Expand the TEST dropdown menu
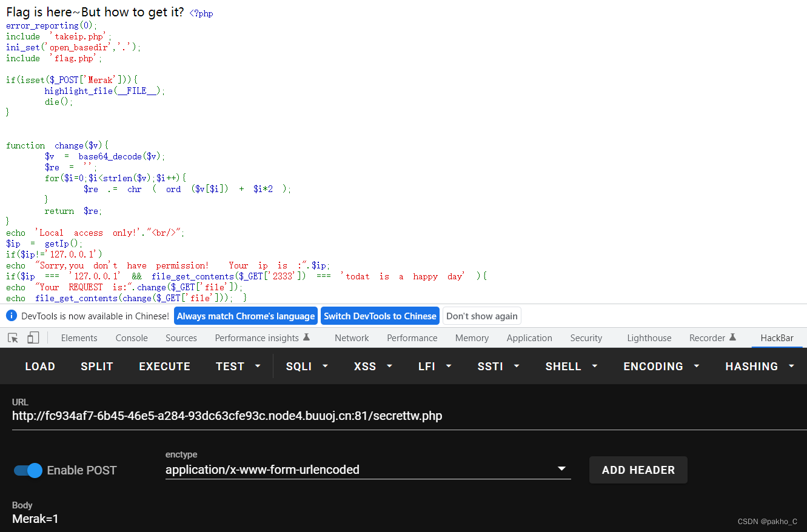The image size is (807, 532). click(x=238, y=367)
